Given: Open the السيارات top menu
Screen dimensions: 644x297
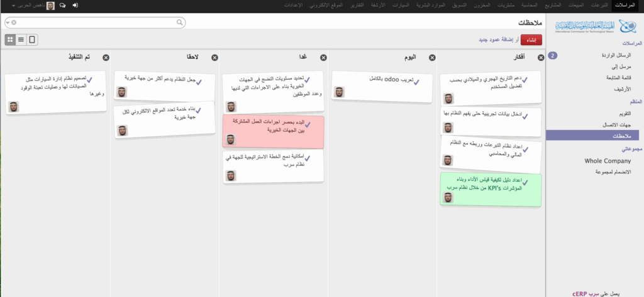Looking at the screenshot, I should tap(401, 5).
